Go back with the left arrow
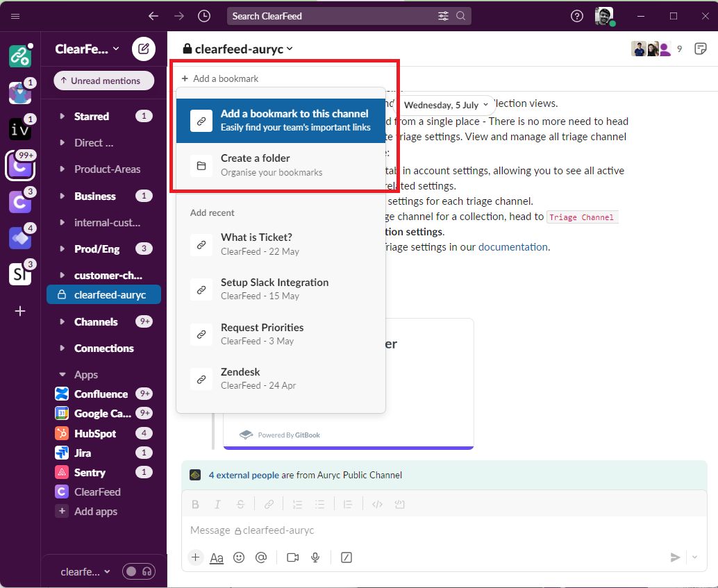Image resolution: width=718 pixels, height=588 pixels. pyautogui.click(x=153, y=16)
